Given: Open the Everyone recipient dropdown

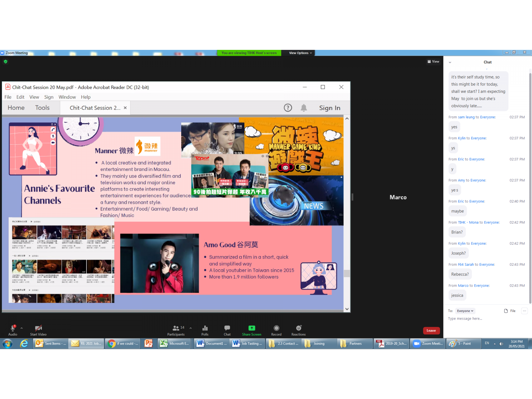Looking at the screenshot, I should [465, 311].
